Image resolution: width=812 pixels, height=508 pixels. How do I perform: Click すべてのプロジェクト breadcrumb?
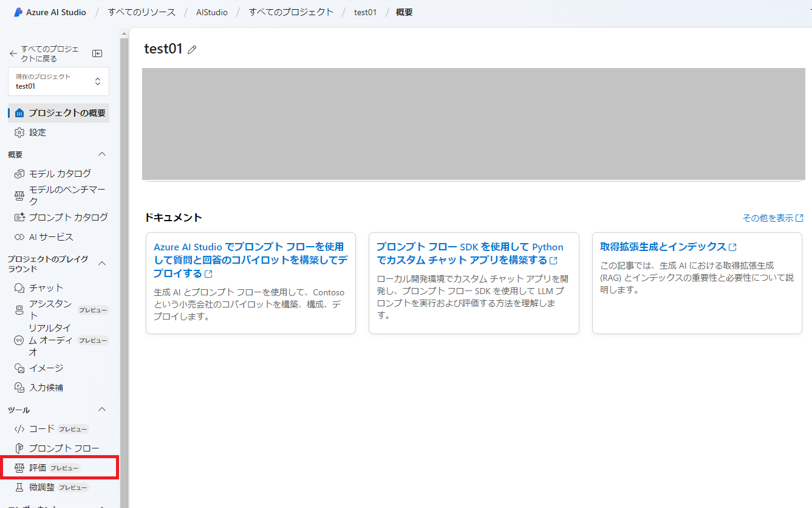(291, 12)
